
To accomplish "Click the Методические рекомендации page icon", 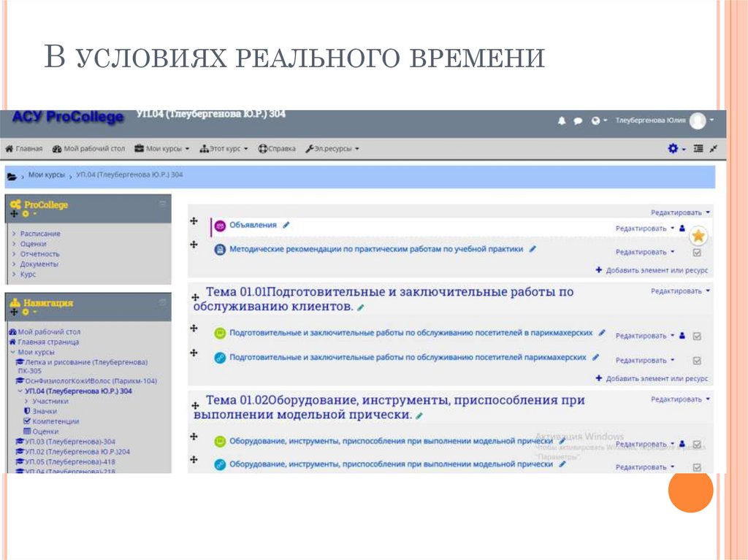I will click(x=220, y=250).
